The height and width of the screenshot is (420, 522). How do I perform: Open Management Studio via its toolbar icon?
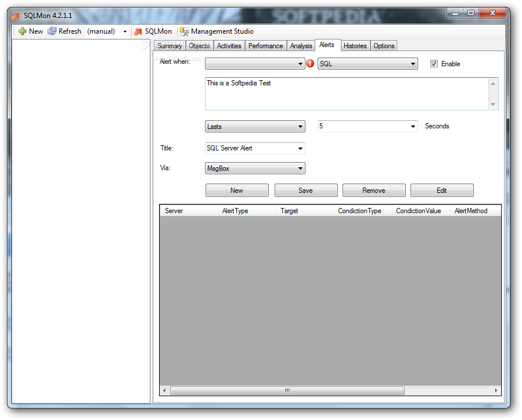pos(185,31)
